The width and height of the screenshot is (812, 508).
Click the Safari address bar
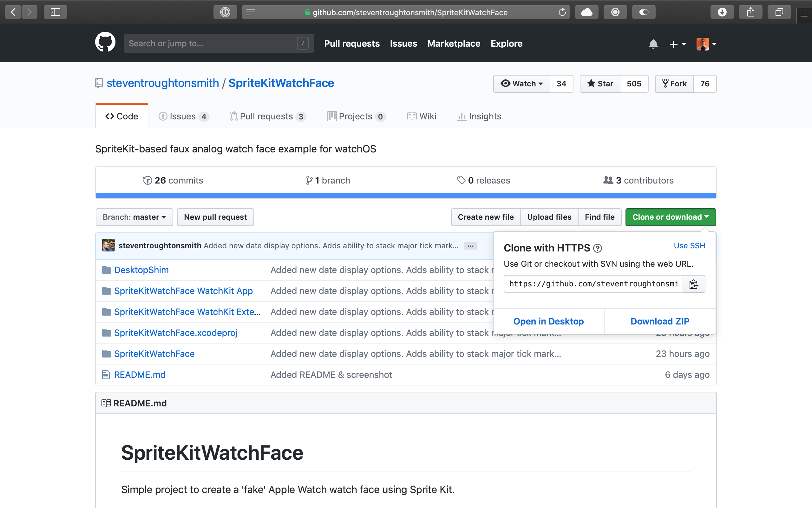406,12
